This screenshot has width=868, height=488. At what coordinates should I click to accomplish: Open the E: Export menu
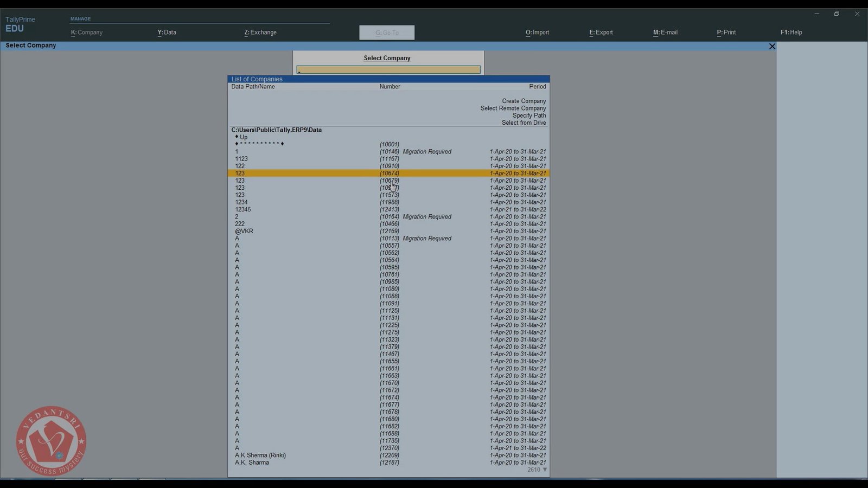tap(601, 33)
